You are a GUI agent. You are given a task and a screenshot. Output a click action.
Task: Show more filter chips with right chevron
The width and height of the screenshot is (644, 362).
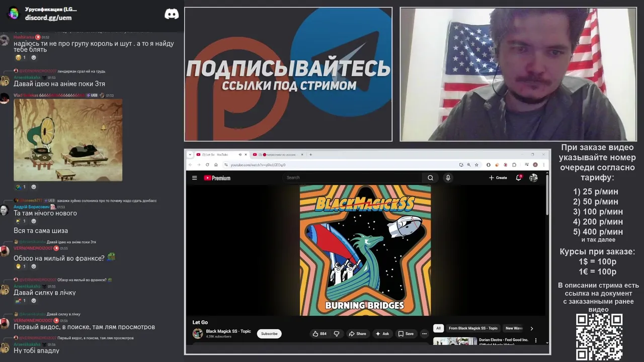(x=531, y=328)
